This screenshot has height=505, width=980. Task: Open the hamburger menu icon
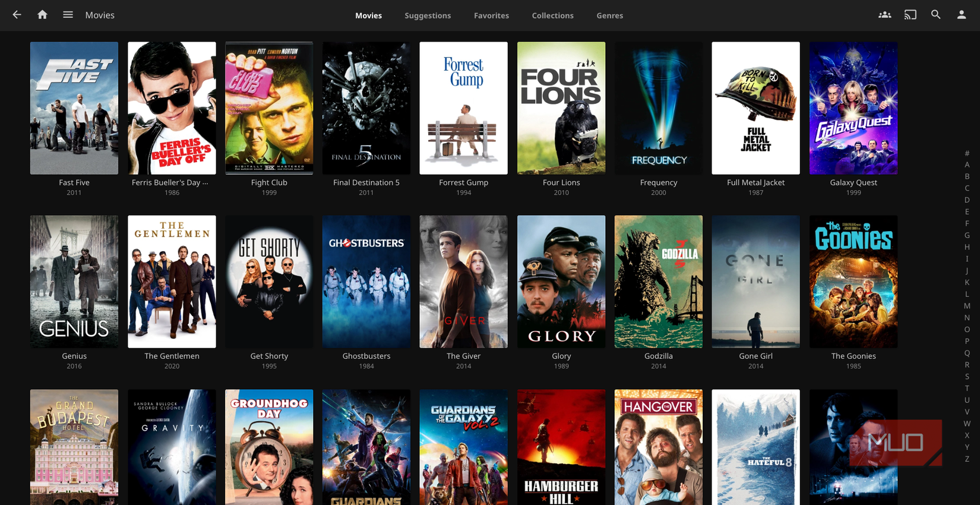pos(68,15)
